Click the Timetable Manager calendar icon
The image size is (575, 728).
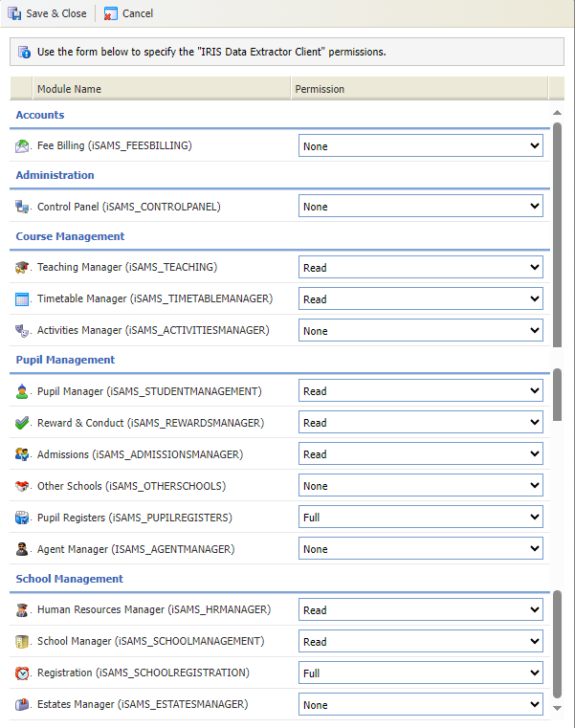coord(22,299)
